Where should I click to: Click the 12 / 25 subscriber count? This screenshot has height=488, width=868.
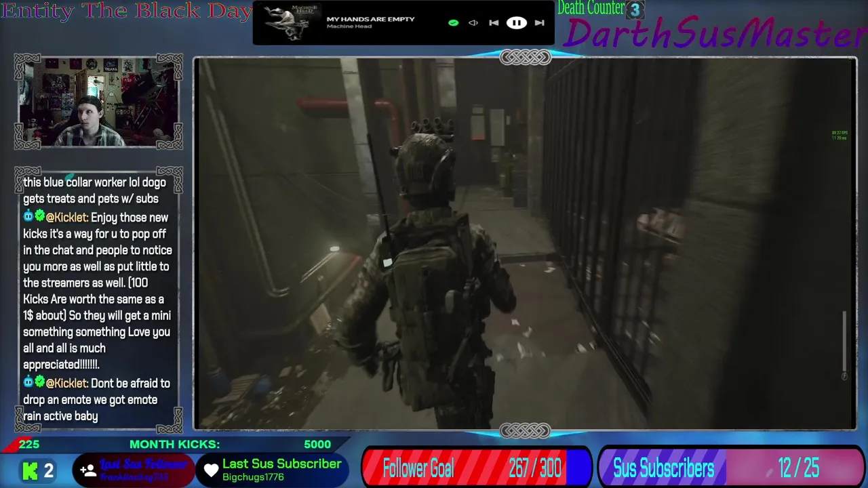click(798, 468)
